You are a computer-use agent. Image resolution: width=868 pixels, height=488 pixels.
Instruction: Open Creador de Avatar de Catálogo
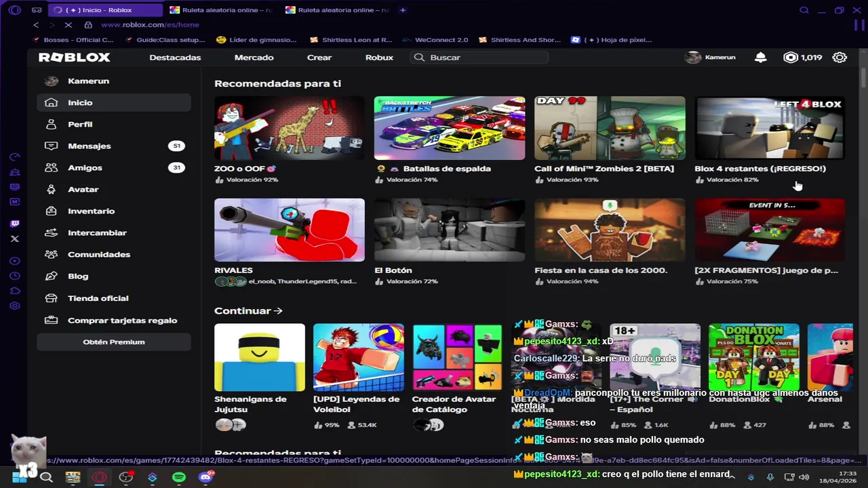point(457,357)
